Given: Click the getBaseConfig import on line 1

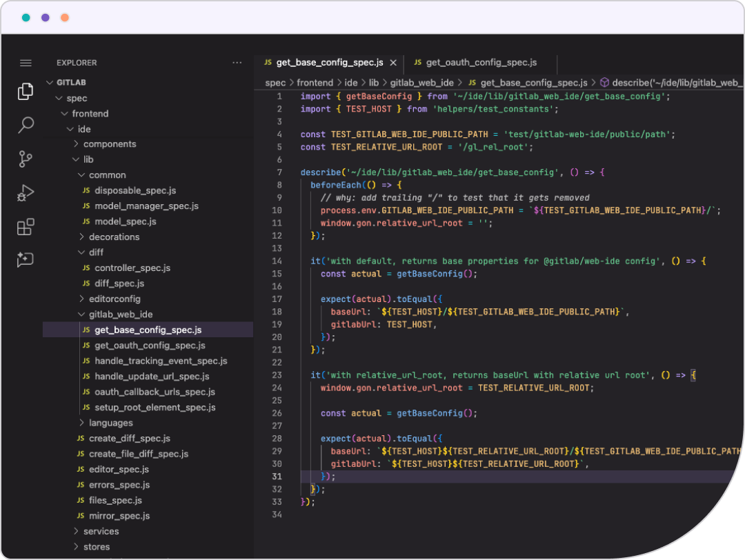Looking at the screenshot, I should 379,97.
